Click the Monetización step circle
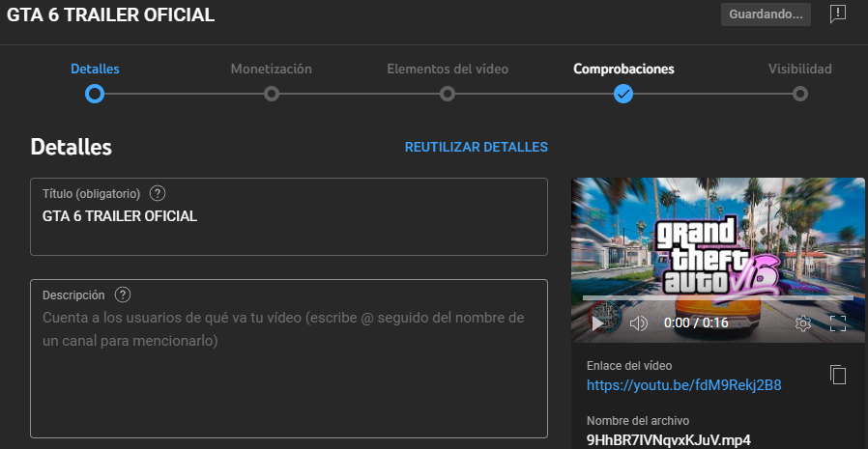This screenshot has height=449, width=868. point(272,94)
